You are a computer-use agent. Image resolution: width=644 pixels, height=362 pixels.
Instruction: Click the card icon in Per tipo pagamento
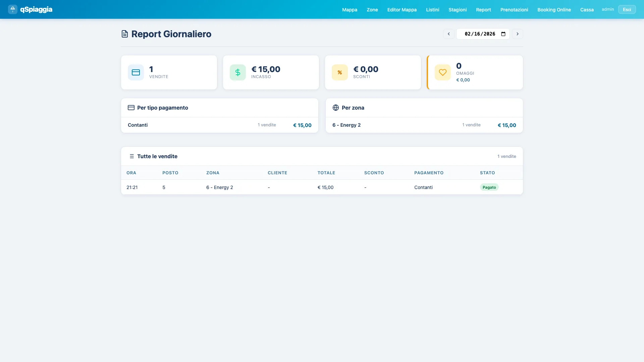click(x=131, y=108)
